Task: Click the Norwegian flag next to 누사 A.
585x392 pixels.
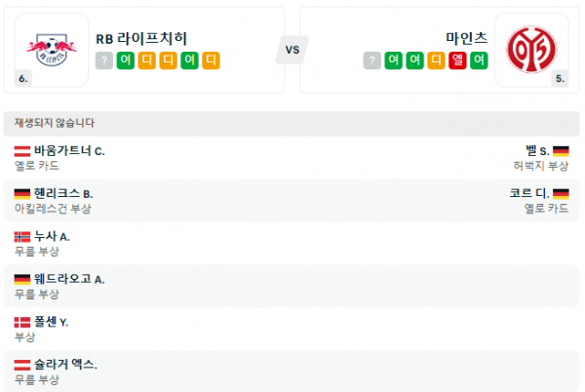Action: [x=22, y=237]
